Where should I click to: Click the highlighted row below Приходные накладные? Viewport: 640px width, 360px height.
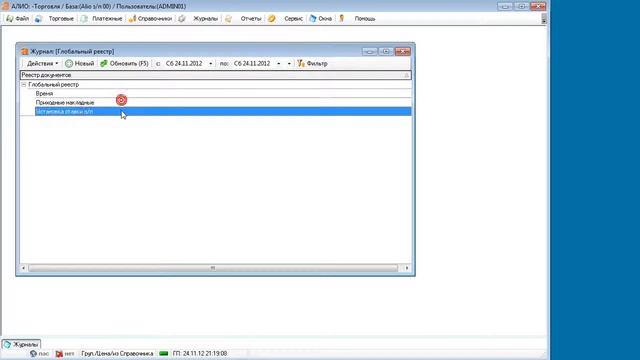pos(223,111)
